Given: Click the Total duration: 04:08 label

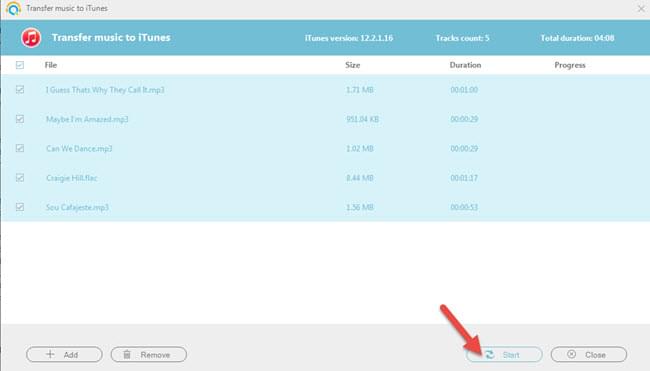Looking at the screenshot, I should point(577,38).
